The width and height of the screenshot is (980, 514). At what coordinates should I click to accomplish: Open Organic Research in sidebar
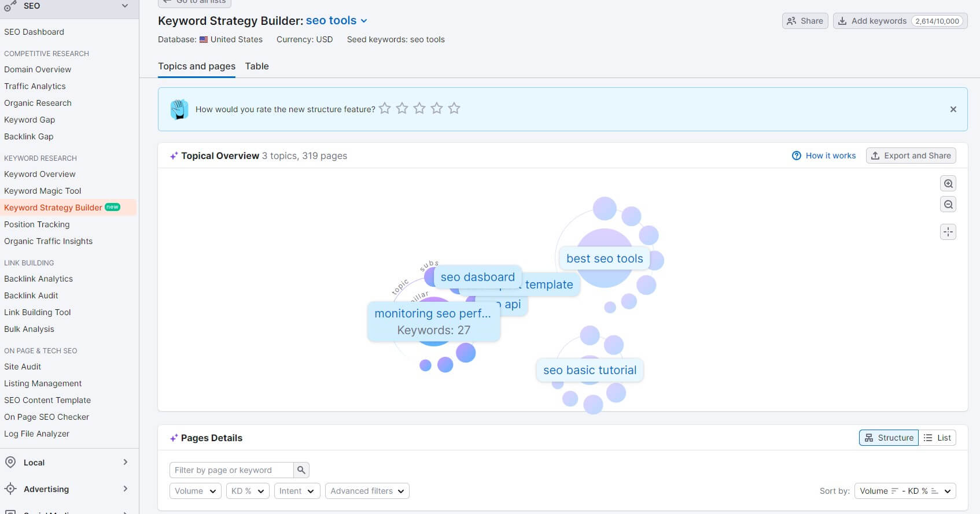click(x=38, y=103)
